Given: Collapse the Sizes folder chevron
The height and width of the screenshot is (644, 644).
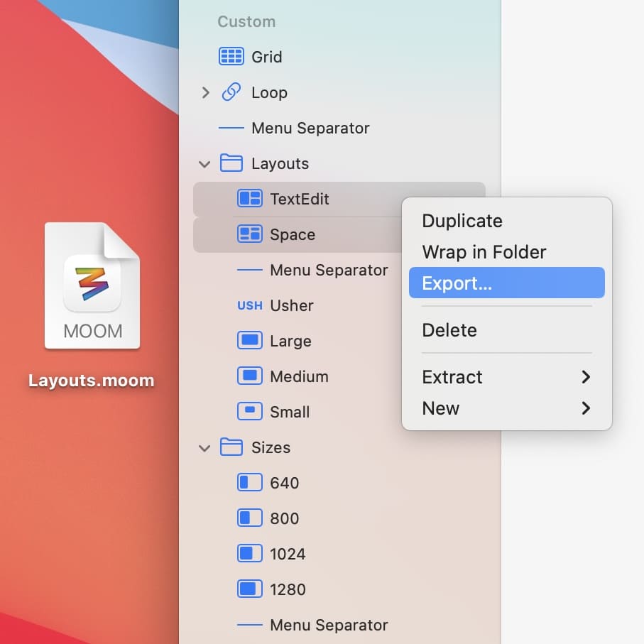Looking at the screenshot, I should pyautogui.click(x=204, y=448).
